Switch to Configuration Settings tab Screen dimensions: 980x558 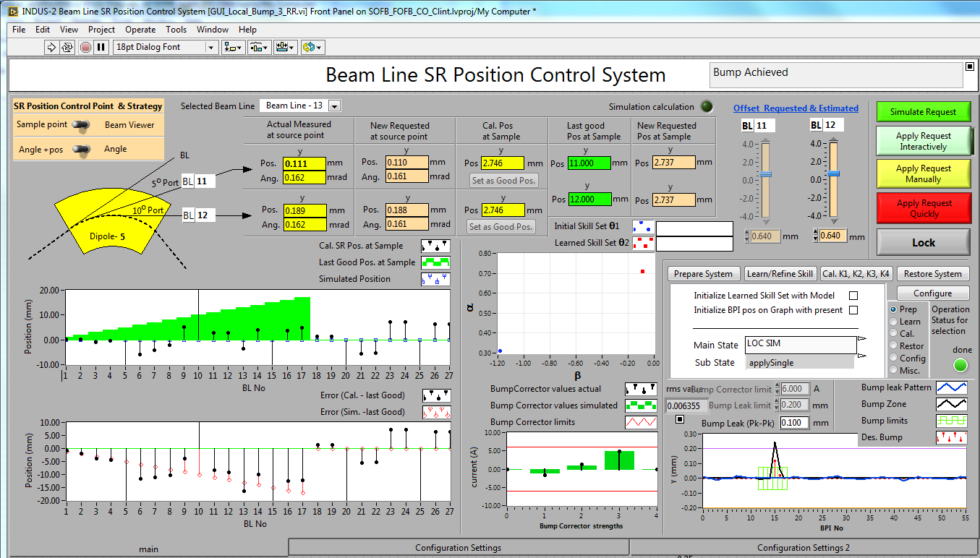459,548
